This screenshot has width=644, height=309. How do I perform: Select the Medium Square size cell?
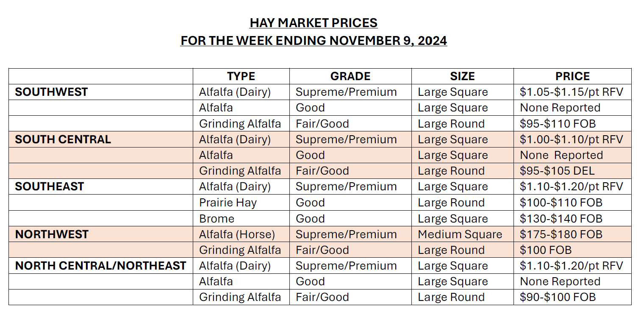[x=460, y=234]
